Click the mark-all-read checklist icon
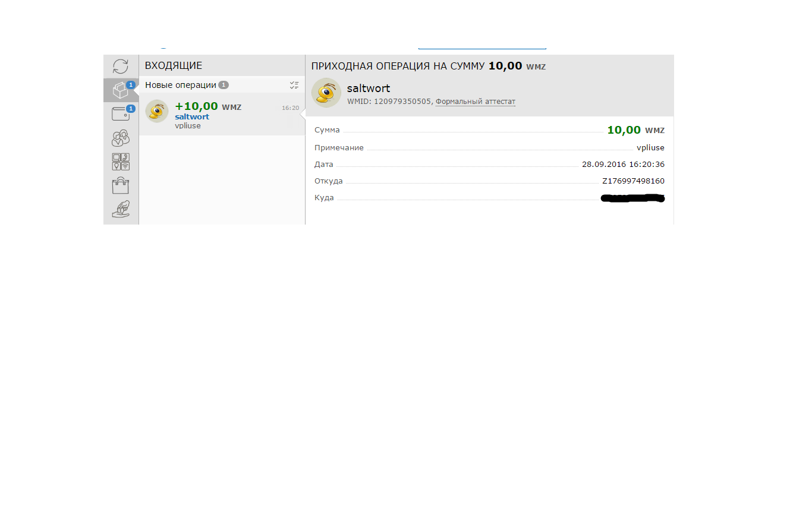Viewport: 812px width, 521px height. point(294,85)
